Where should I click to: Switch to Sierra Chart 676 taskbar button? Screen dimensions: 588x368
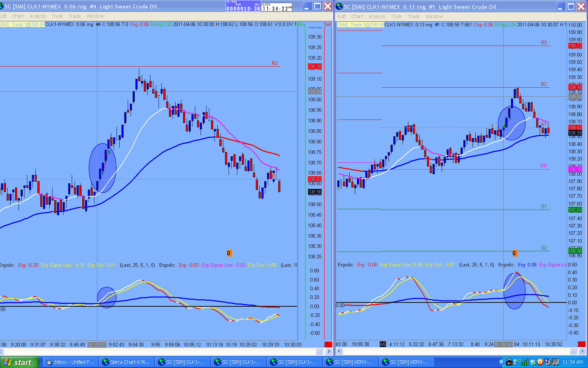point(126,362)
